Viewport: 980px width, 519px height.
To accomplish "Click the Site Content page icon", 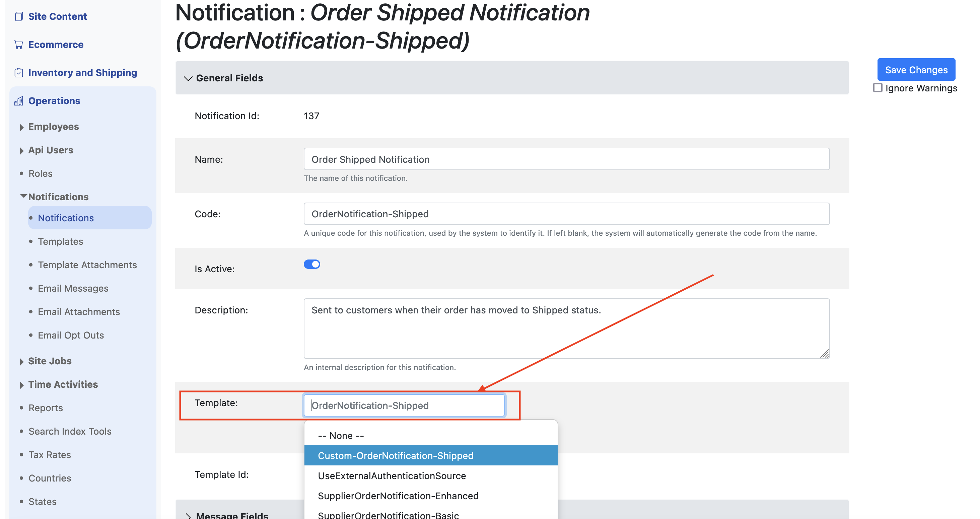I will (x=19, y=16).
